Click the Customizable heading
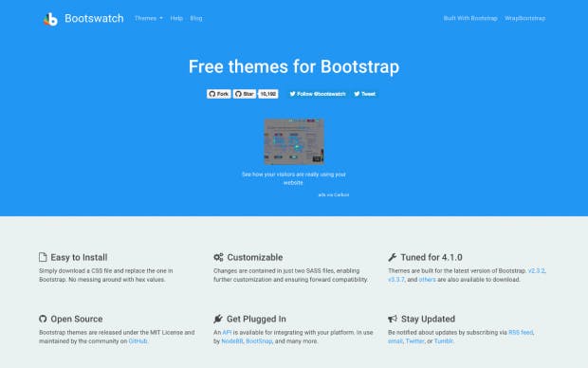The height and width of the screenshot is (368, 588). [255, 257]
